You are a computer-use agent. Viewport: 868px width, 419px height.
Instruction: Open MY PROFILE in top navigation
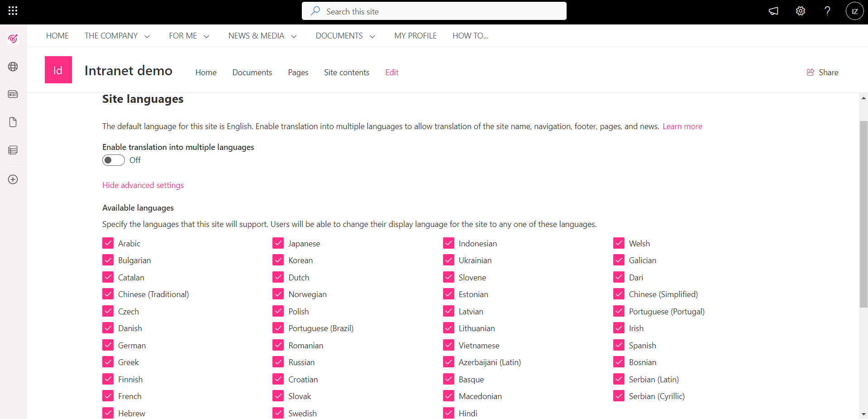click(415, 36)
